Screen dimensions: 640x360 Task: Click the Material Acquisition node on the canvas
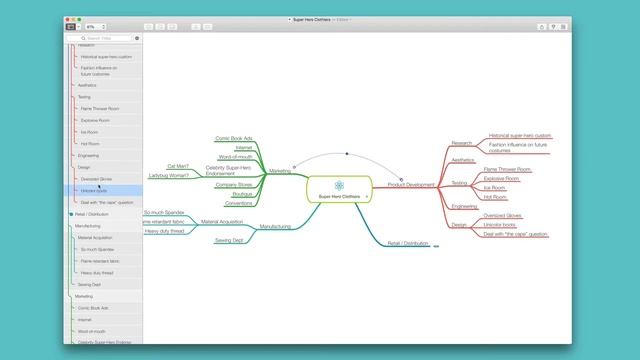[x=222, y=222]
